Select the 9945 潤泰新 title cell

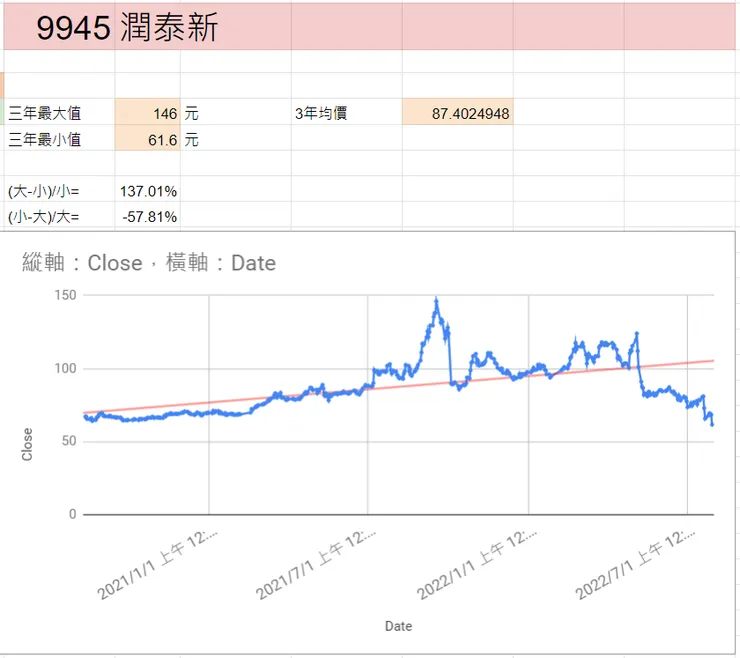pos(127,27)
